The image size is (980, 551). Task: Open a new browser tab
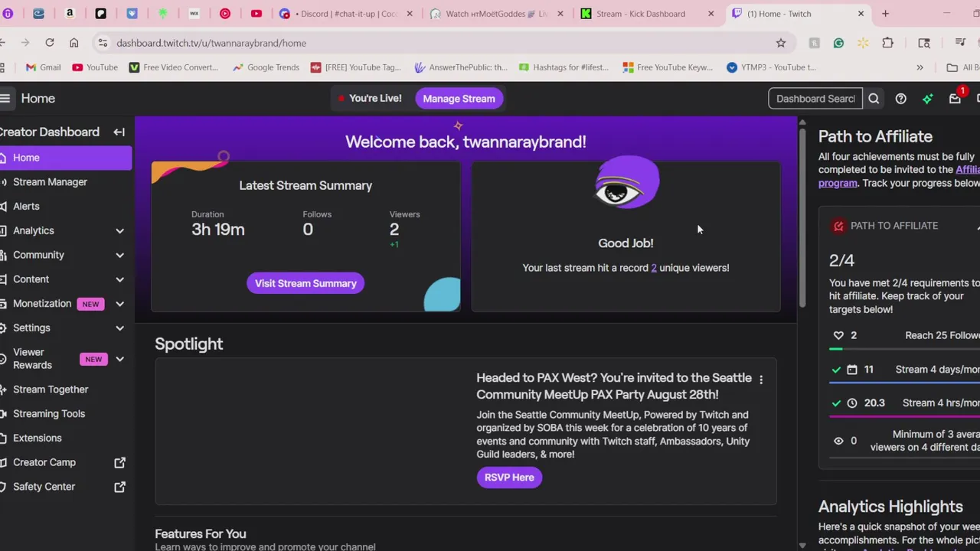coord(885,14)
